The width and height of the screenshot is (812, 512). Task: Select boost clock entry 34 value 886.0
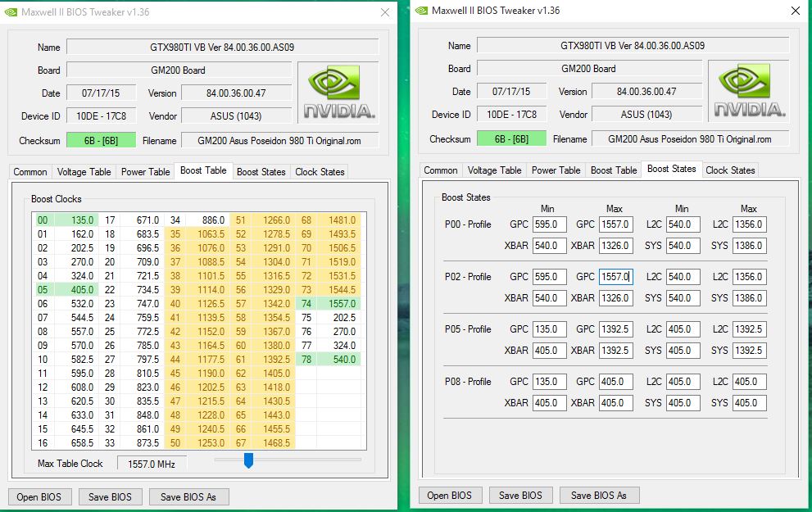click(207, 220)
